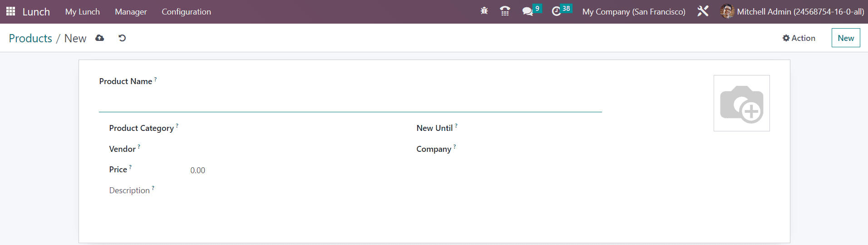Click the Product Category label
This screenshot has width=868, height=245.
tap(142, 128)
